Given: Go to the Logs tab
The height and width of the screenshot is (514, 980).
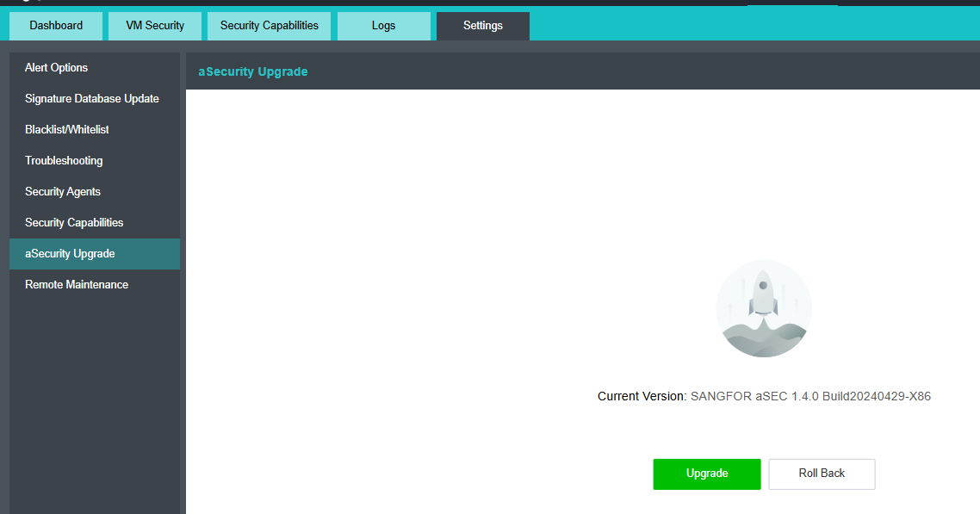Looking at the screenshot, I should 383,26.
